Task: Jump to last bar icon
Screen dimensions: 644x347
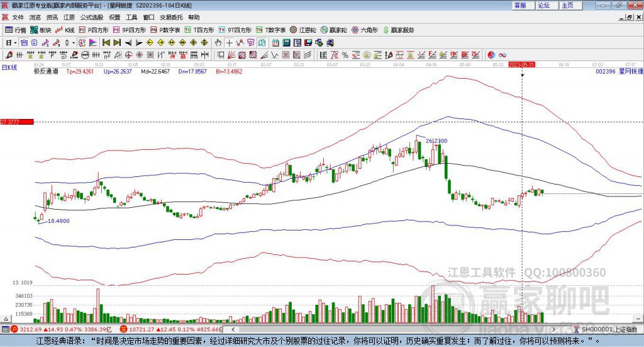Action: (117, 43)
